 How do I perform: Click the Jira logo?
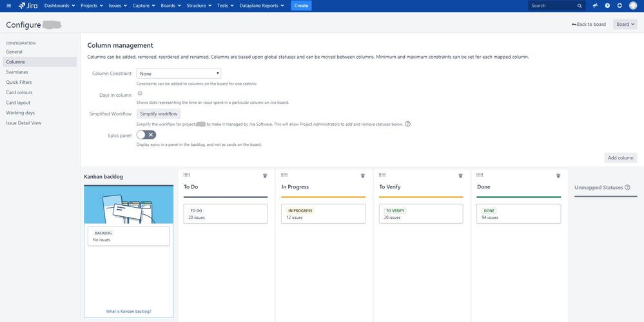pyautogui.click(x=28, y=6)
